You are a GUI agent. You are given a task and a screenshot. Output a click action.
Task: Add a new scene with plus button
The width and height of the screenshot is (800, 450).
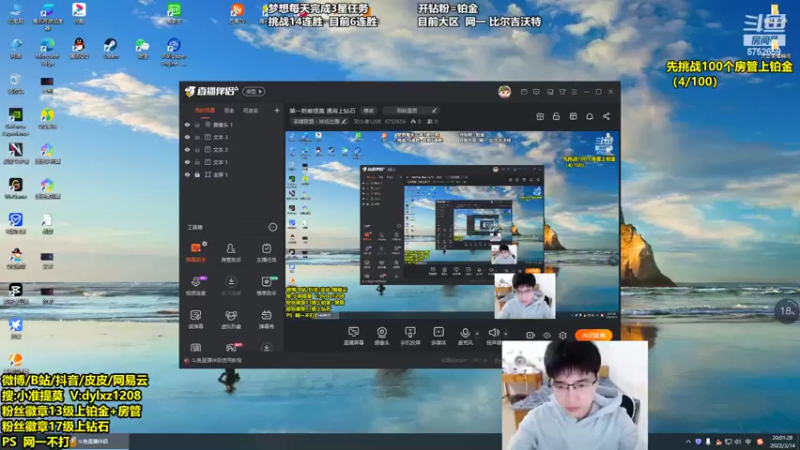(x=277, y=110)
